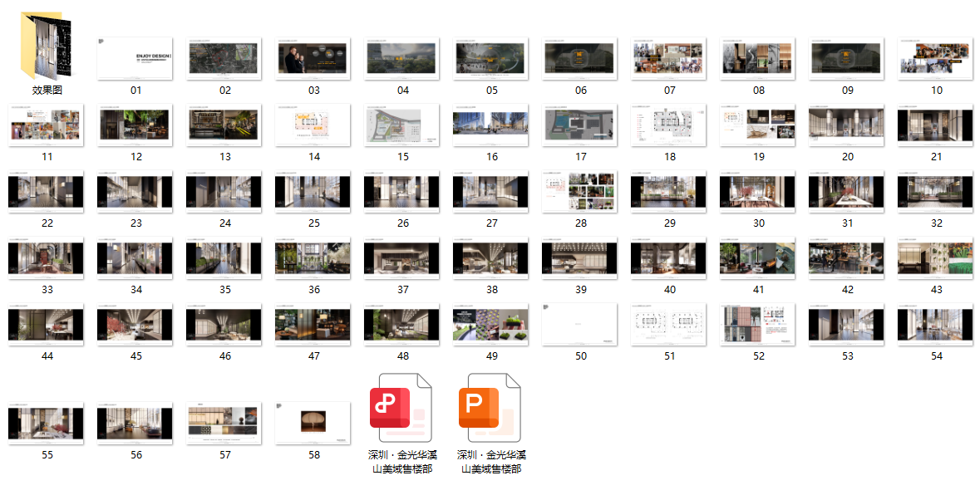The width and height of the screenshot is (980, 495).
Task: Select the floor plan thumbnail 14
Action: pyautogui.click(x=313, y=125)
